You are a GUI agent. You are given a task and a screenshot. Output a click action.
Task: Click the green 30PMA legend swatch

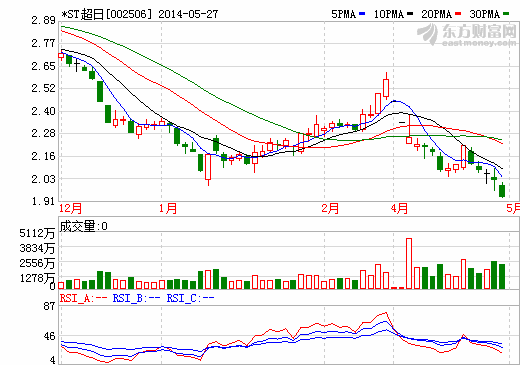506,14
